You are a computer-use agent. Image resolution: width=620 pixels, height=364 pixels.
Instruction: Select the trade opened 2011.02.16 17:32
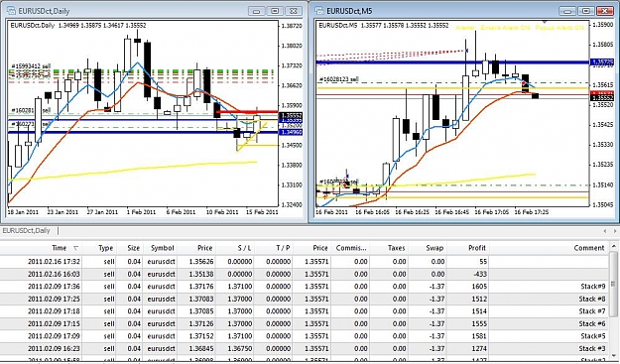point(305,261)
